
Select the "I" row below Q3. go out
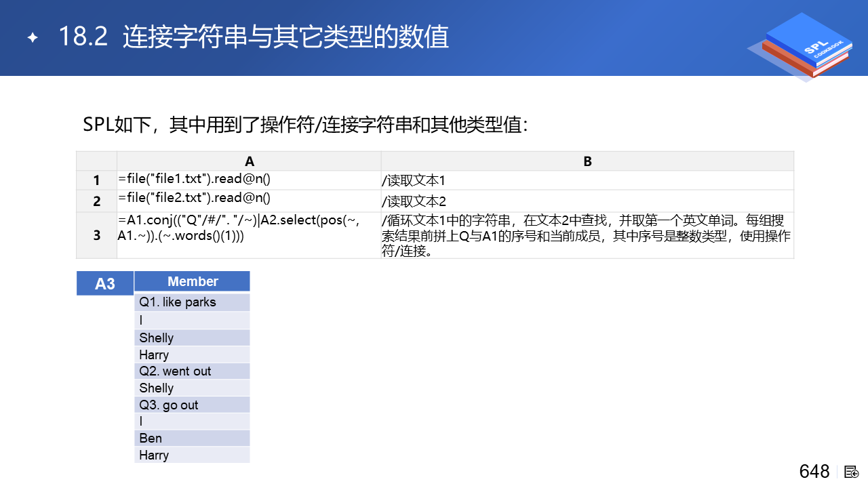coord(193,421)
